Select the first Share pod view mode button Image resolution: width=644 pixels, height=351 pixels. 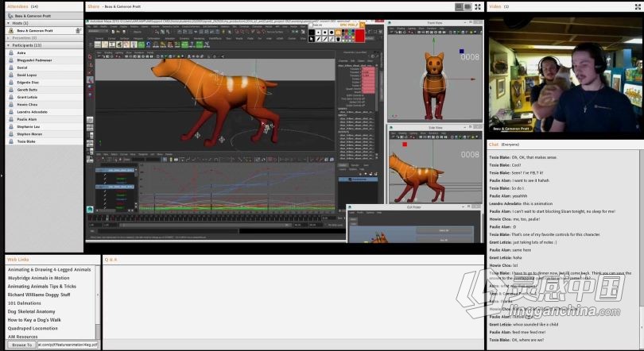460,6
